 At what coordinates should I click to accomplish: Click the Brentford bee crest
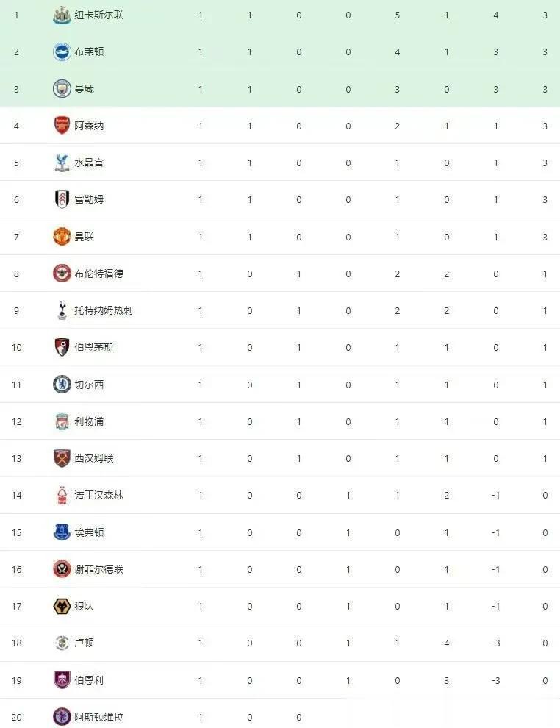(62, 274)
